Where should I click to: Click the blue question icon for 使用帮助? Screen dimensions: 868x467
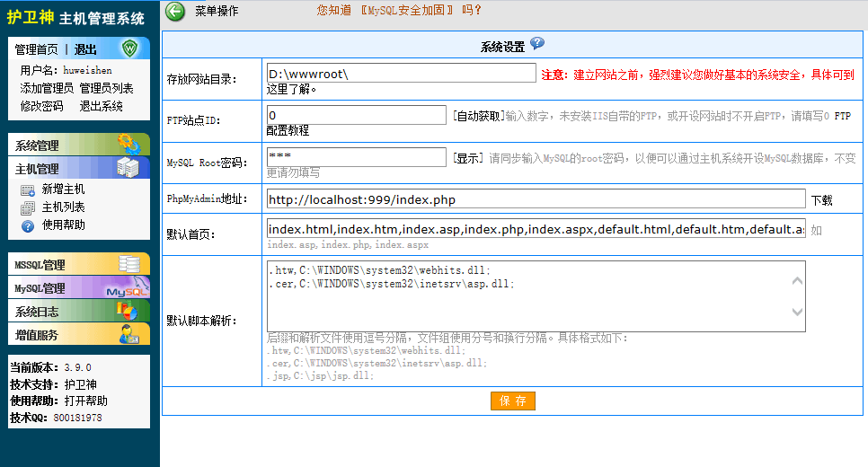coord(28,225)
